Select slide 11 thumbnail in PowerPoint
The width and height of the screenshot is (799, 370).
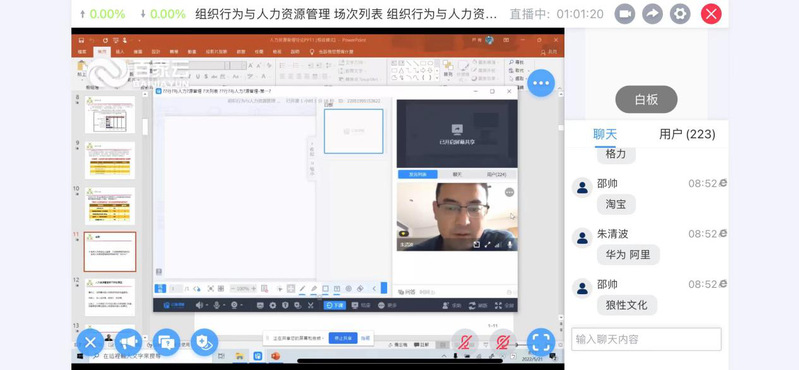110,252
